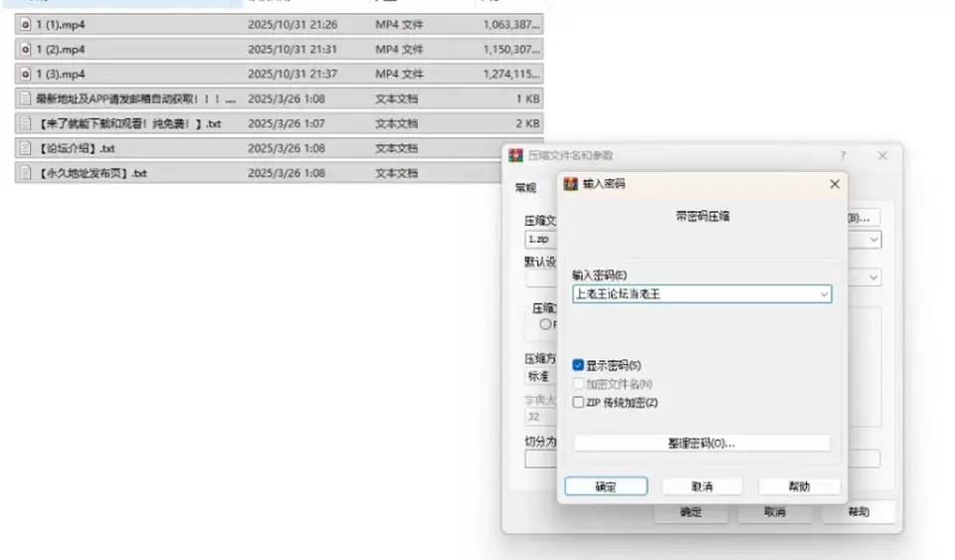Click the partly hidden (B)... browse button
Image resolution: width=955 pixels, height=560 pixels.
(863, 218)
